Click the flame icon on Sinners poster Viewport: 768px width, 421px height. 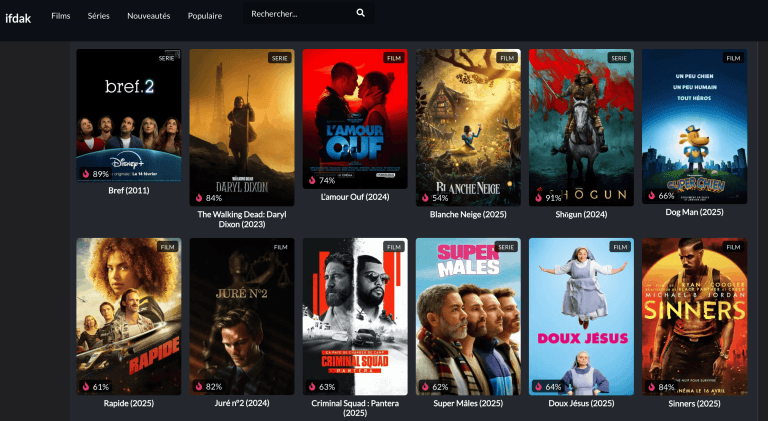[652, 386]
